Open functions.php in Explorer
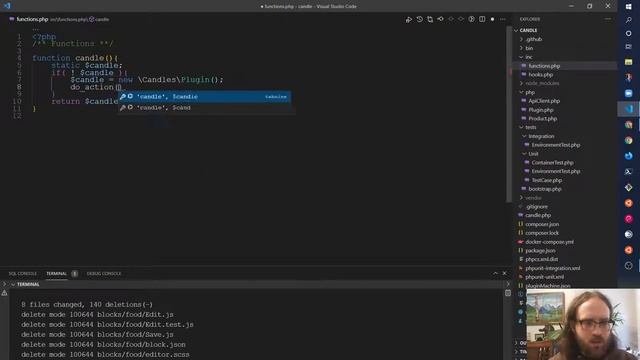This screenshot has height=360, width=640. pos(544,66)
